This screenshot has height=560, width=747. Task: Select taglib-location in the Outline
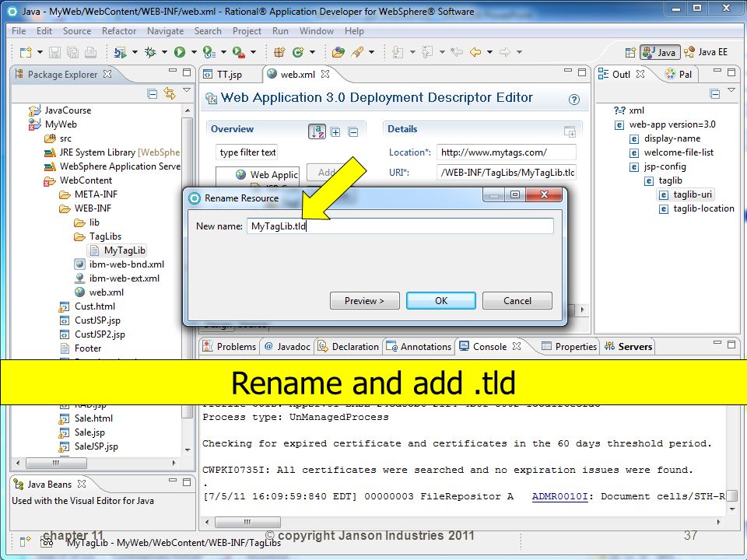696,208
